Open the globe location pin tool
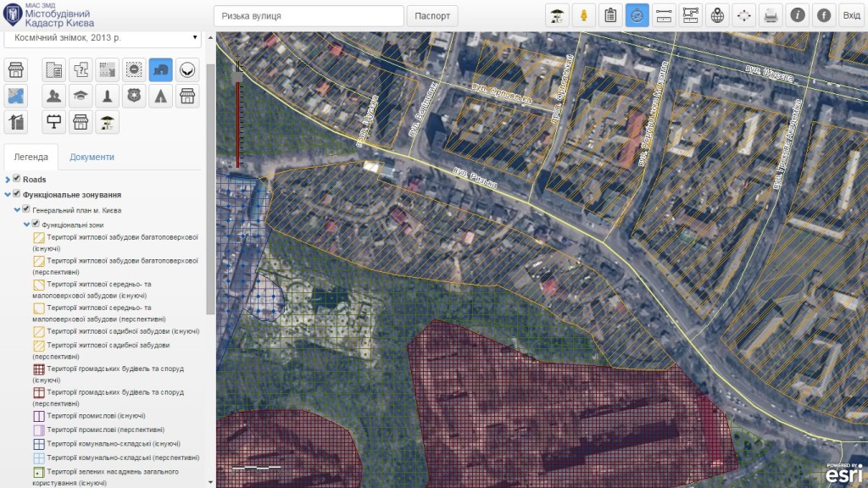The image size is (868, 488). point(717,15)
